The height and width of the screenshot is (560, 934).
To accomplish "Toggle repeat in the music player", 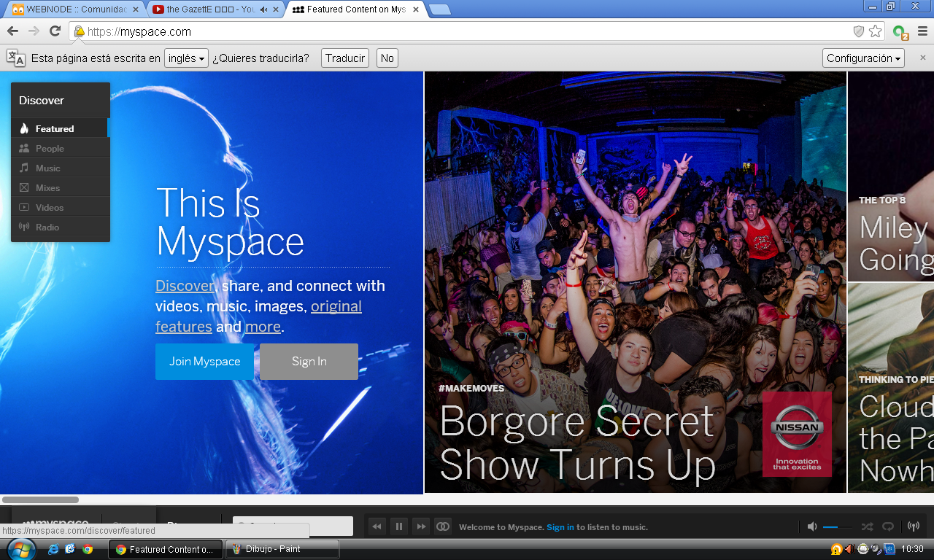I will [888, 526].
